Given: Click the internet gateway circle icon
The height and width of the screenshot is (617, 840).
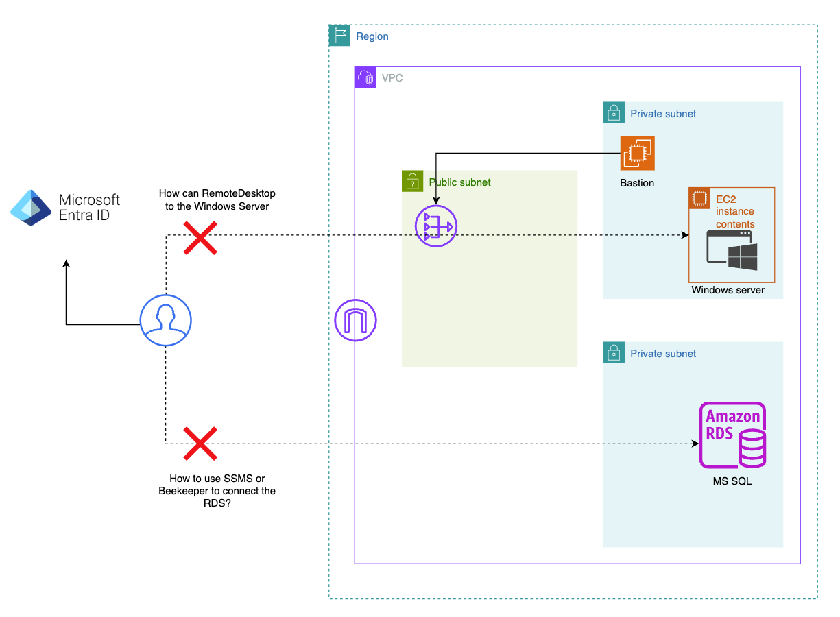Looking at the screenshot, I should pos(436,226).
